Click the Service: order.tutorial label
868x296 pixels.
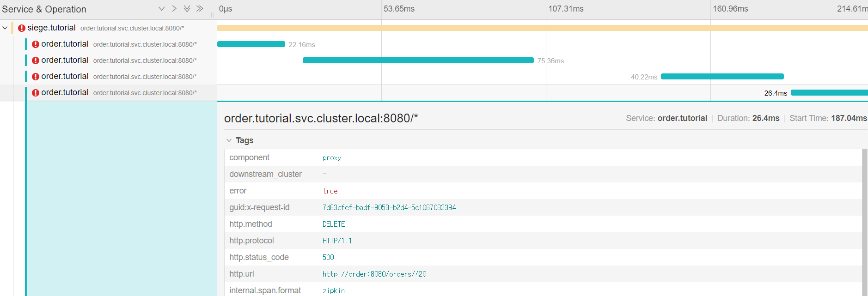(666, 118)
